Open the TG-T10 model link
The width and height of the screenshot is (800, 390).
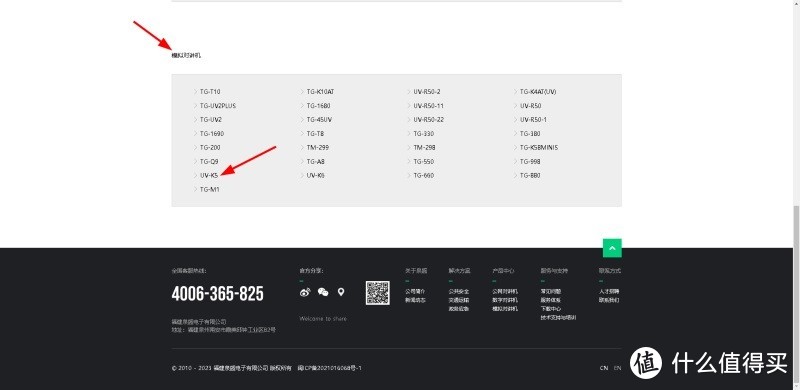[210, 92]
